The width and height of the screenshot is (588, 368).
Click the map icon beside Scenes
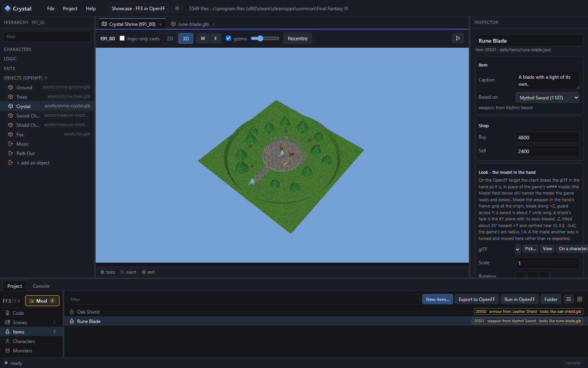(7, 323)
